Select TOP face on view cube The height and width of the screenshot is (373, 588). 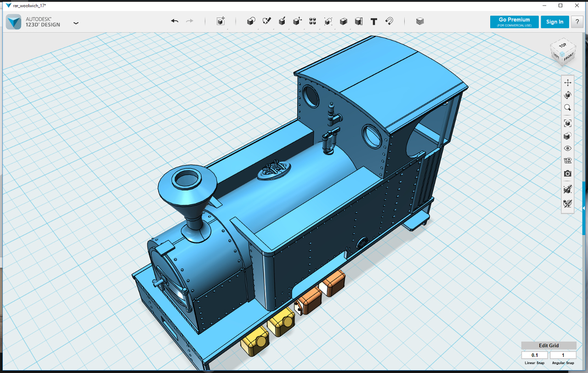(x=563, y=46)
